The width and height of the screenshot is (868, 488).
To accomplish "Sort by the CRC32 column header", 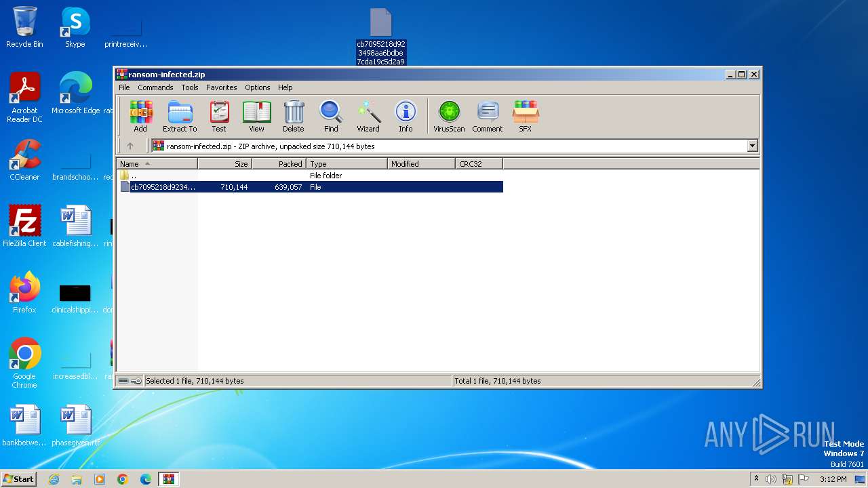I will click(479, 164).
